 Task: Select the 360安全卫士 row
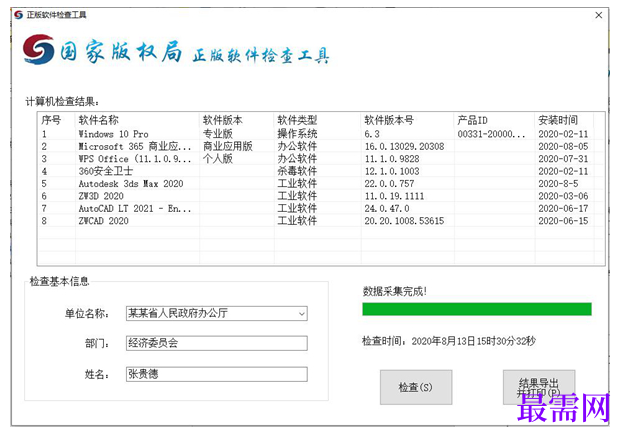pos(321,171)
